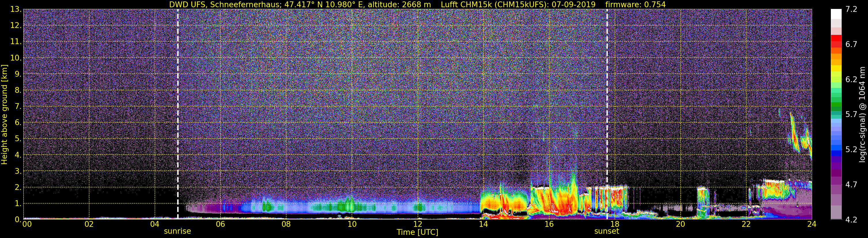
Task: Click the 'firmware: 0.754' text
Action: [635, 4]
